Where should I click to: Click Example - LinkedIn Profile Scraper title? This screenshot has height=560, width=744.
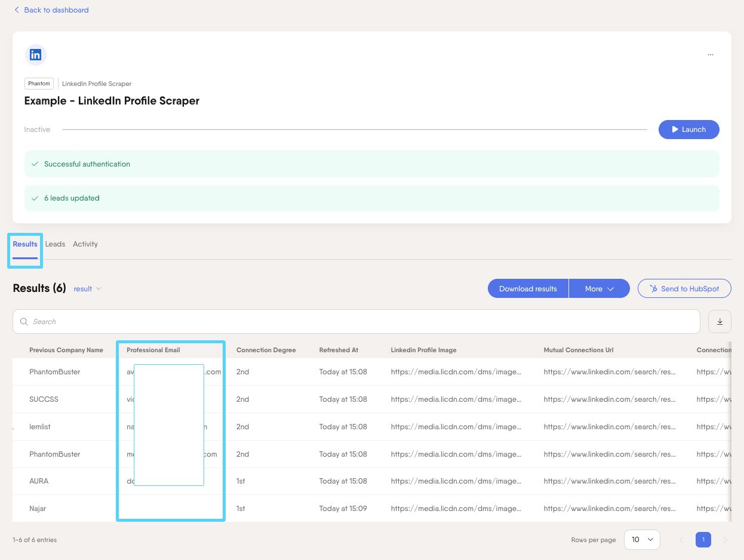pyautogui.click(x=112, y=101)
